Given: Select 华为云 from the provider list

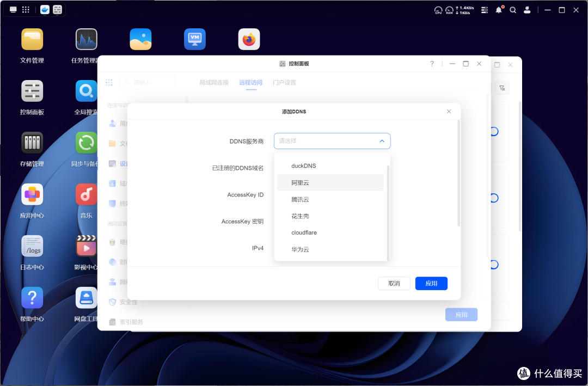Looking at the screenshot, I should tap(330, 249).
